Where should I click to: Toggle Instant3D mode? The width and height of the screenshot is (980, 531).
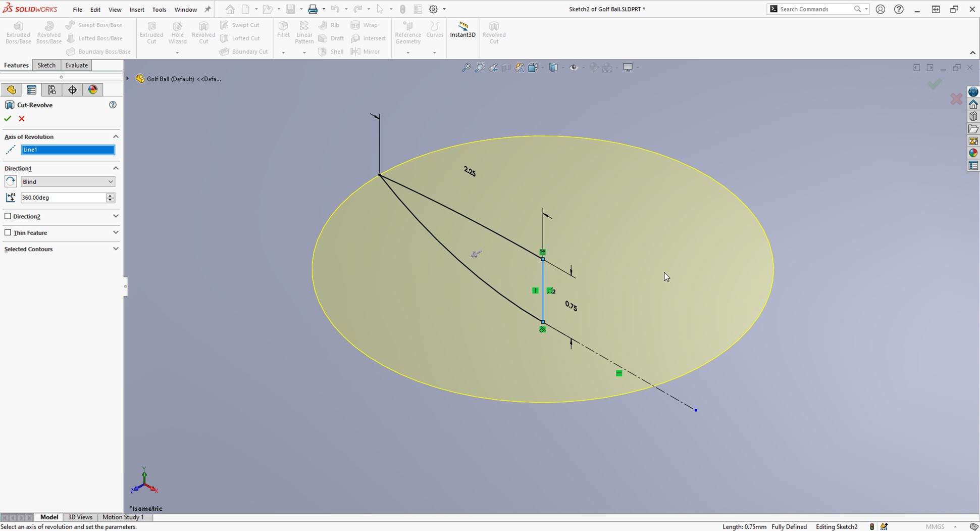(x=462, y=32)
